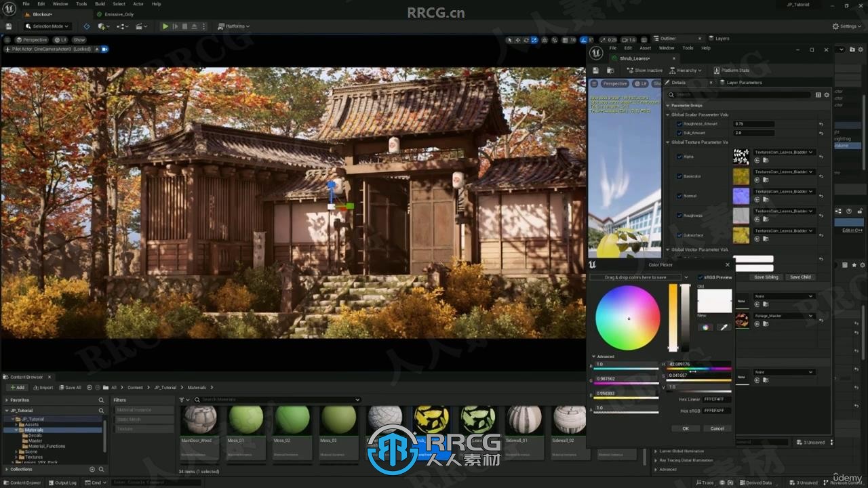Click OK in the Color Picker
Viewport: 868px width, 488px height.
coord(685,428)
